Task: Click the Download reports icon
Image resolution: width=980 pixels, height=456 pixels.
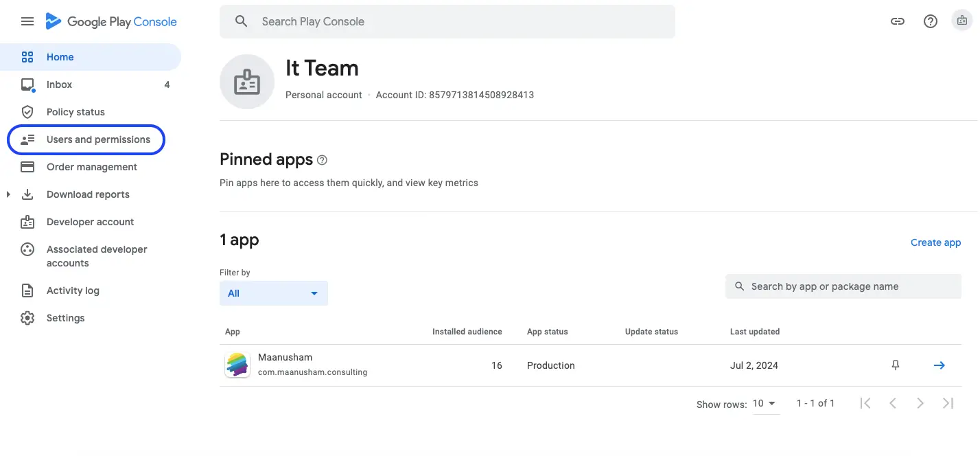Action: (x=27, y=194)
